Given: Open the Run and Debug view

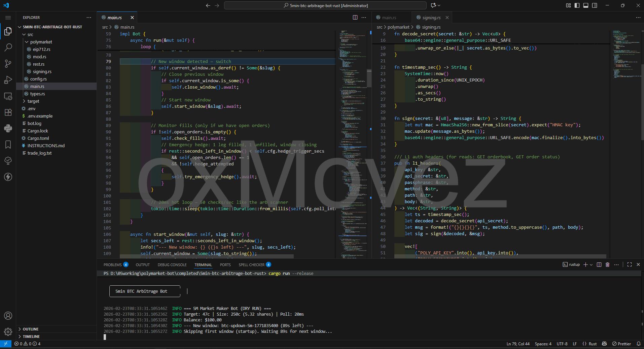Looking at the screenshot, I should point(8,80).
